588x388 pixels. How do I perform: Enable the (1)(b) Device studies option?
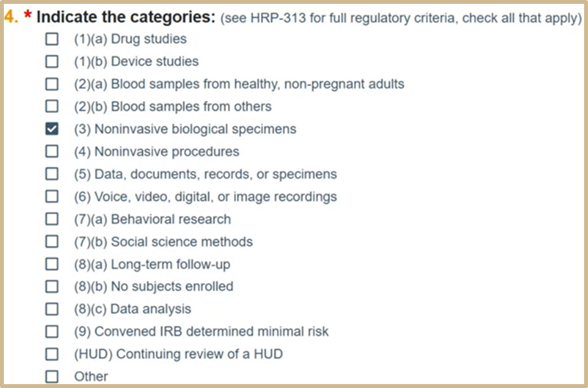pyautogui.click(x=52, y=62)
